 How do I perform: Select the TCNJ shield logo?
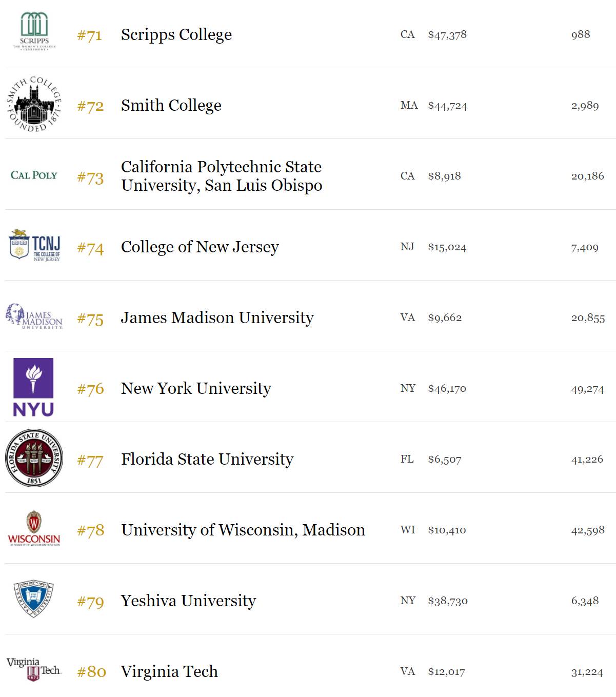34,246
